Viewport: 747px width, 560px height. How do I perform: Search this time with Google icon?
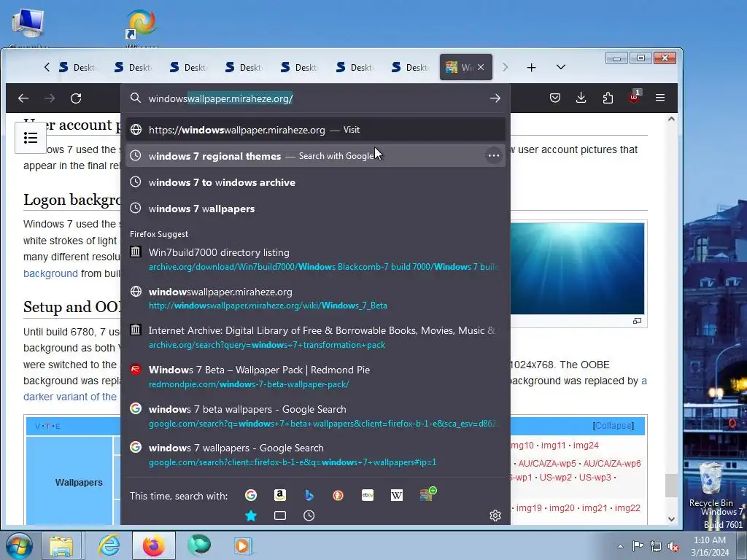pyautogui.click(x=251, y=495)
